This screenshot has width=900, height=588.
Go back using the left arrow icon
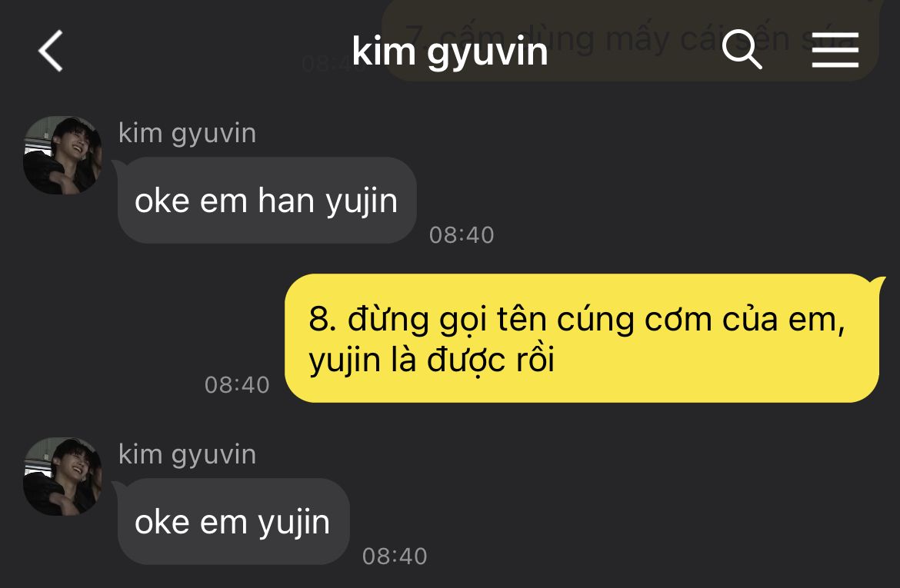[x=51, y=51]
